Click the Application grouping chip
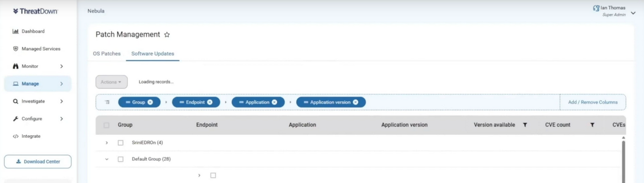The height and width of the screenshot is (183, 644). tap(258, 102)
